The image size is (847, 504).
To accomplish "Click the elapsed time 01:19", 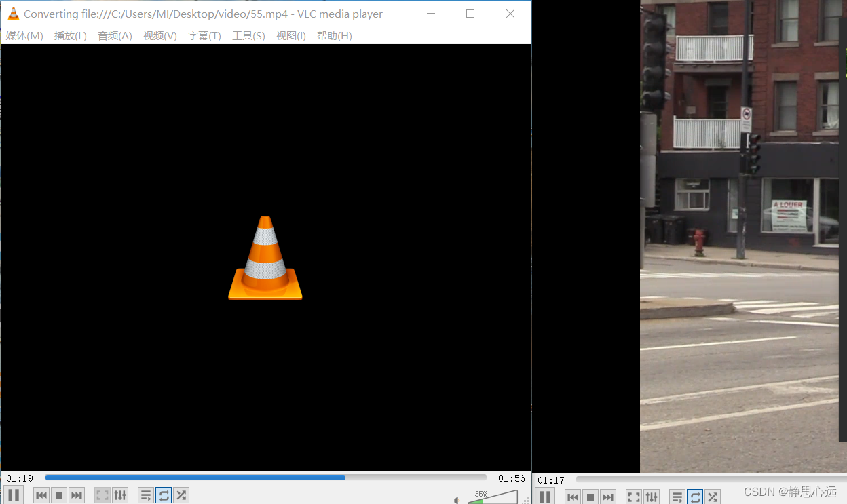I will click(20, 478).
